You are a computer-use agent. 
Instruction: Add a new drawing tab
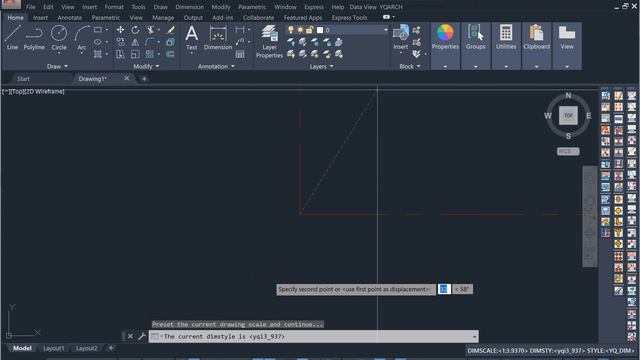tap(144, 79)
